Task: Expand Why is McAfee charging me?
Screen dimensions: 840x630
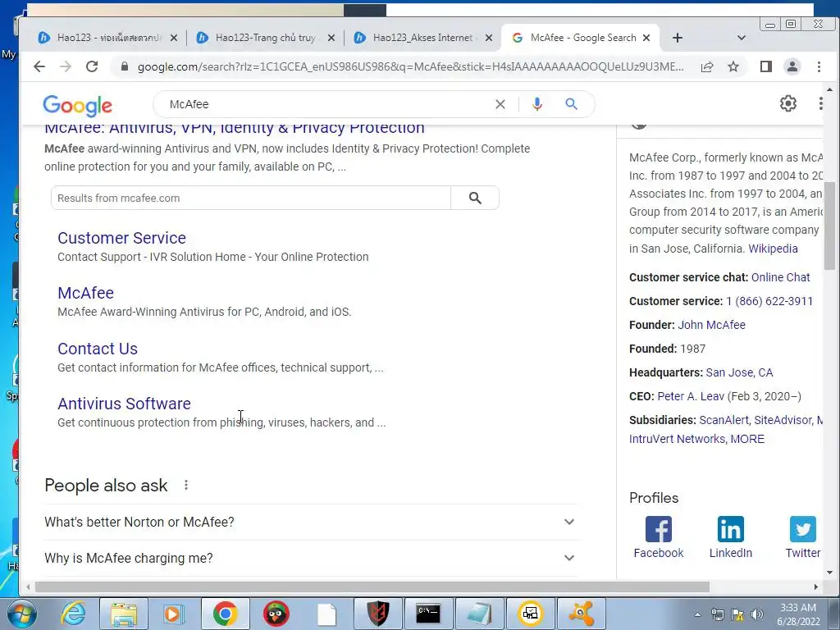Action: pyautogui.click(x=311, y=558)
